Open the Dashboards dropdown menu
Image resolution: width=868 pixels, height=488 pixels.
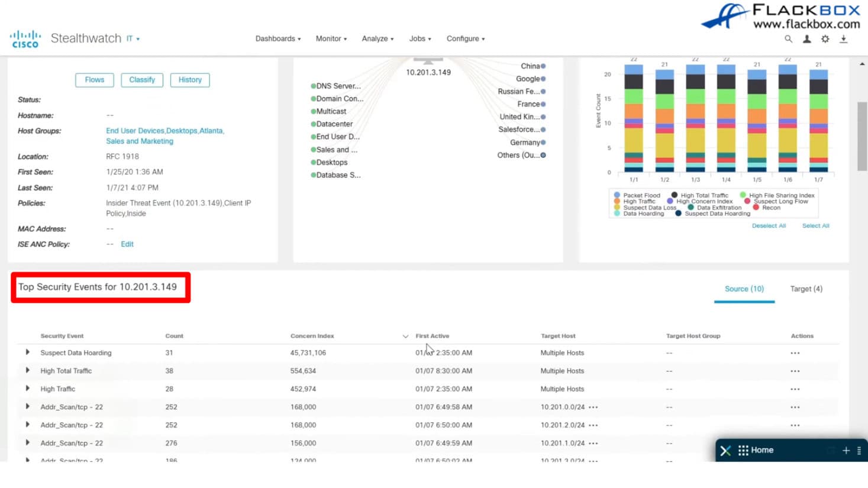(x=278, y=39)
